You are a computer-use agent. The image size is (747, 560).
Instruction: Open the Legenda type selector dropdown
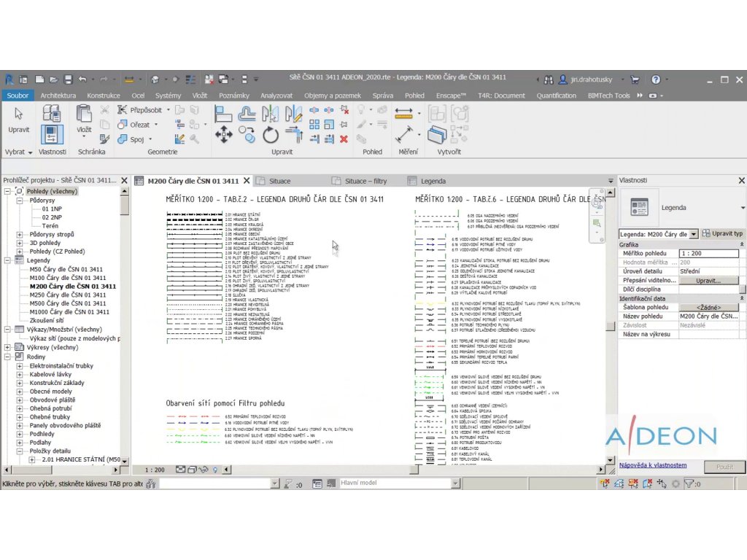[x=742, y=208]
